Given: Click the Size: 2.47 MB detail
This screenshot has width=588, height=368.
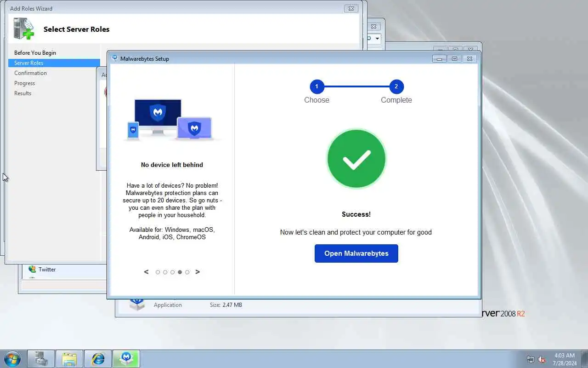Looking at the screenshot, I should click(226, 305).
